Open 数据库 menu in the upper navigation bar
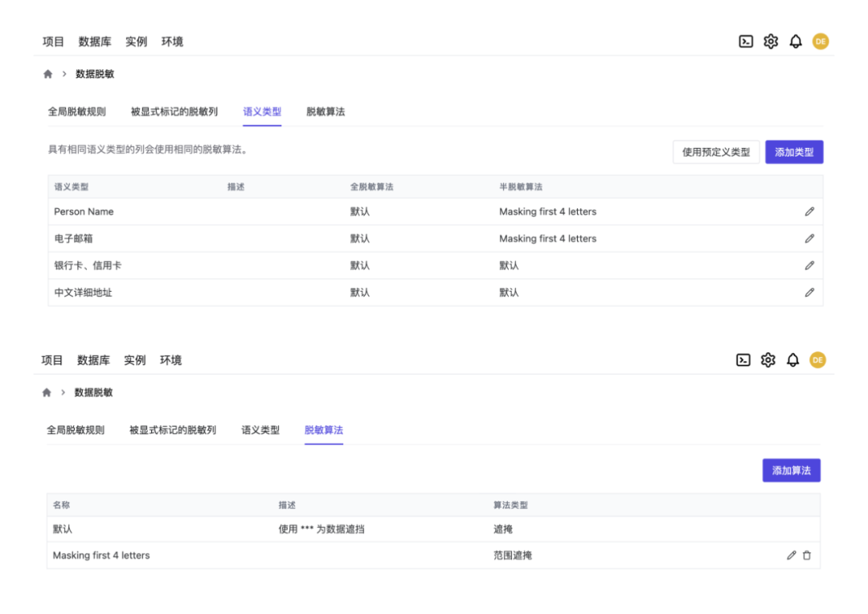The image size is (868, 614). 95,42
